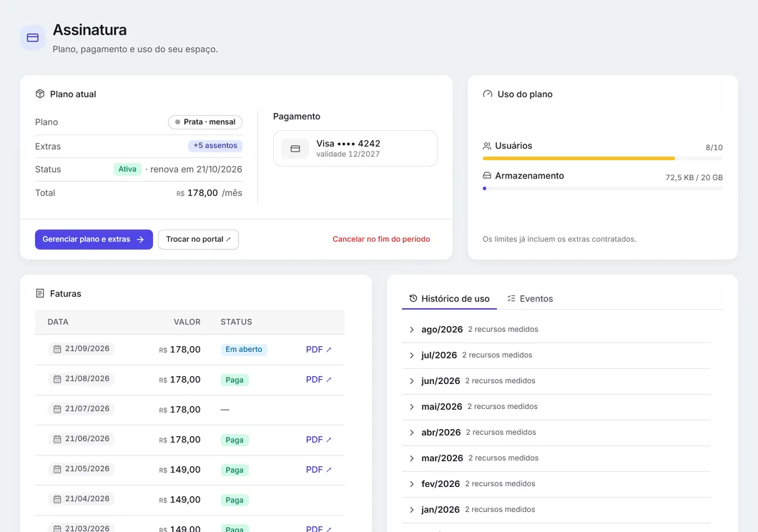Click Paga badge on 21/06/2026 row

click(235, 440)
